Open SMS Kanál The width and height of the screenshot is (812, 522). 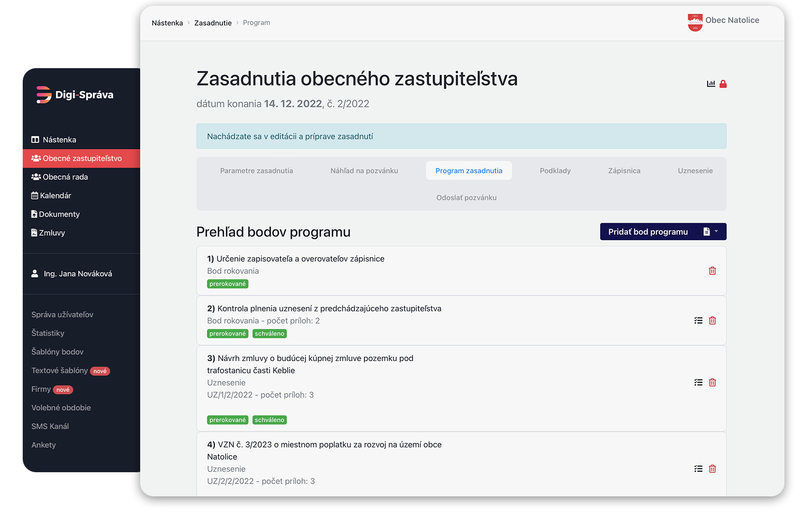[x=50, y=426]
